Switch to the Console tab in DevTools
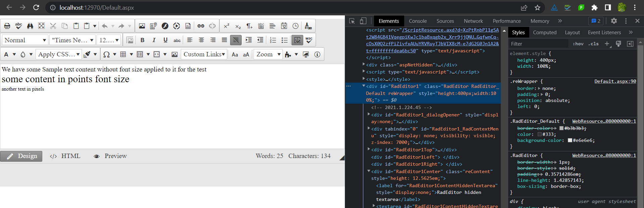Image resolution: width=644 pixels, height=208 pixels. point(418,21)
